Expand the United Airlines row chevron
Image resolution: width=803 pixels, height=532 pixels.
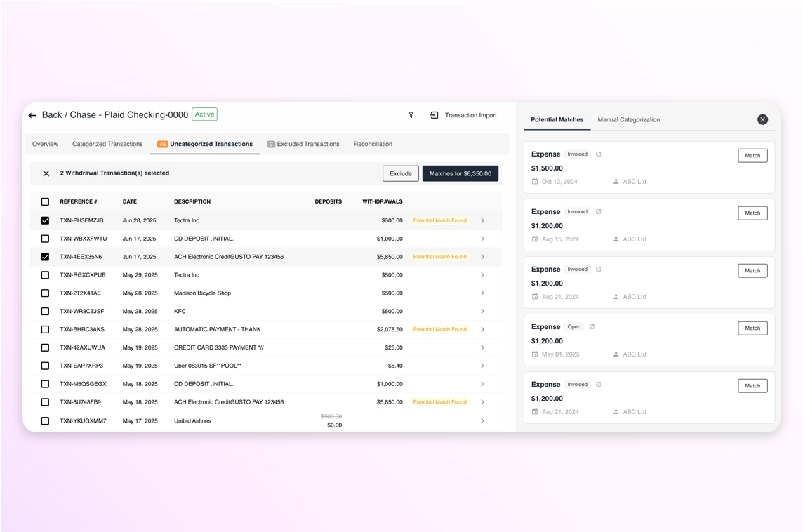click(x=482, y=421)
